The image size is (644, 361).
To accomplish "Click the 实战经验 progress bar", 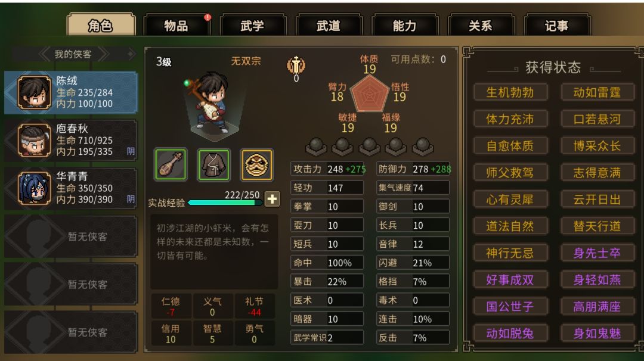I will 225,203.
